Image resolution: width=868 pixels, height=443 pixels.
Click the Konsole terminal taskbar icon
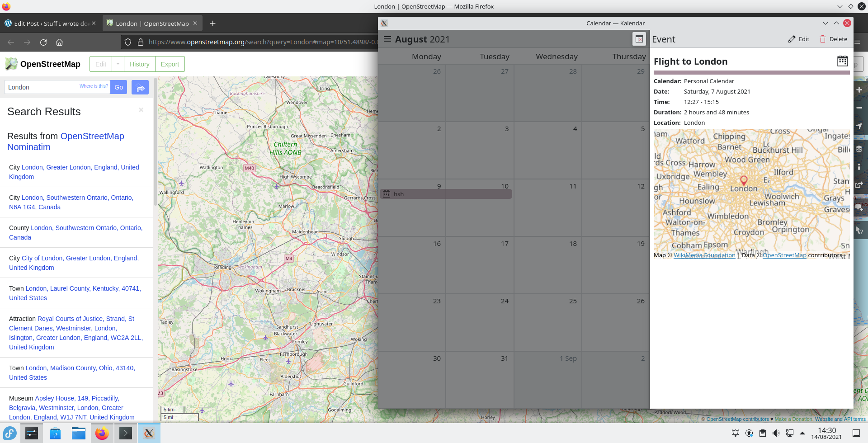125,434
